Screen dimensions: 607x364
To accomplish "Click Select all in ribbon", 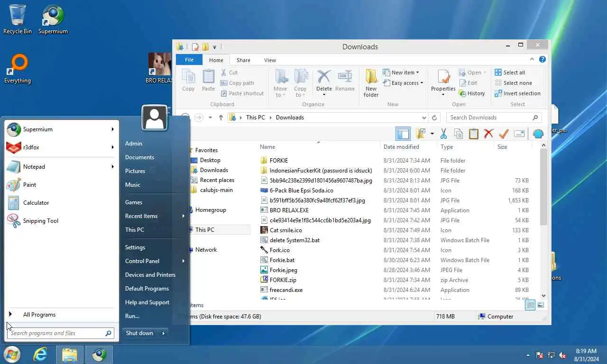I will (x=510, y=73).
